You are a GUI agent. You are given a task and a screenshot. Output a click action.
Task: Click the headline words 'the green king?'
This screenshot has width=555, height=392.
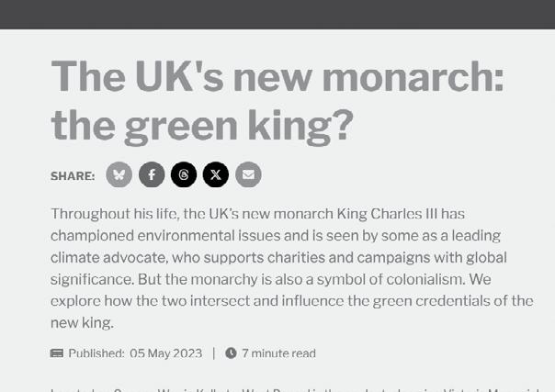pyautogui.click(x=202, y=127)
